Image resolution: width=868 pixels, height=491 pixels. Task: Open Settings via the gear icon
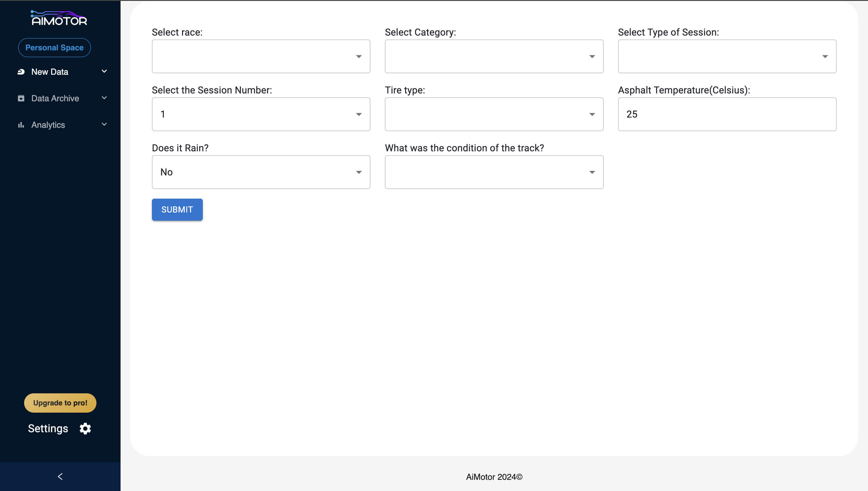click(x=85, y=428)
